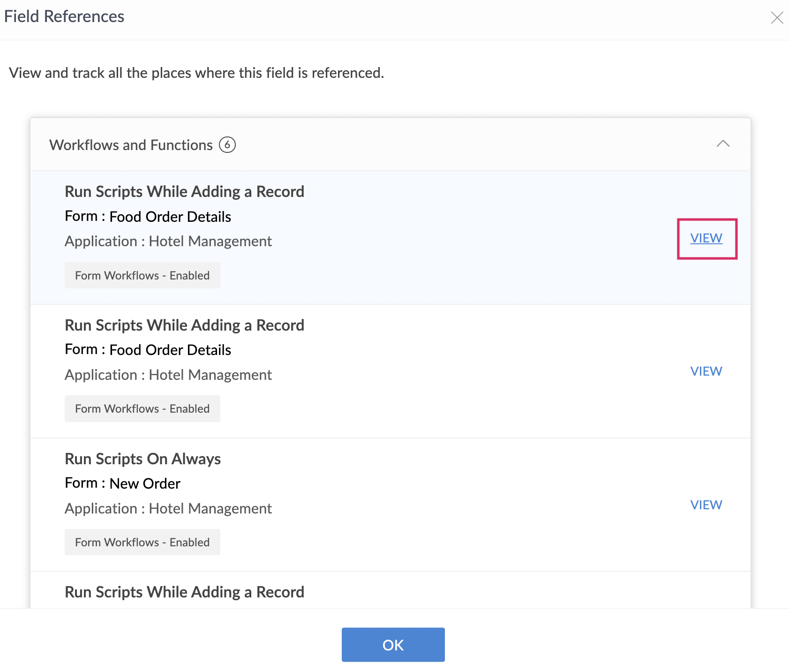Collapse the Workflows and Functions section

pos(723,144)
